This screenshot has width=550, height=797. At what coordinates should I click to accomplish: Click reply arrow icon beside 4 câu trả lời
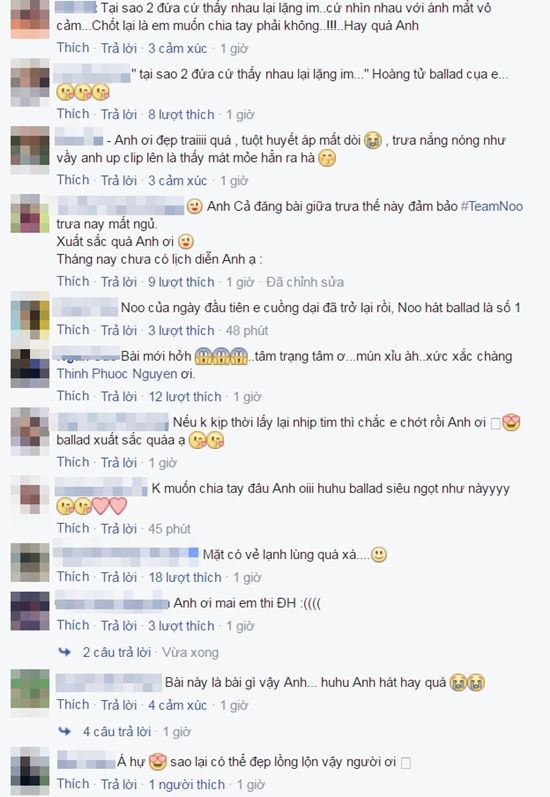pos(65,731)
